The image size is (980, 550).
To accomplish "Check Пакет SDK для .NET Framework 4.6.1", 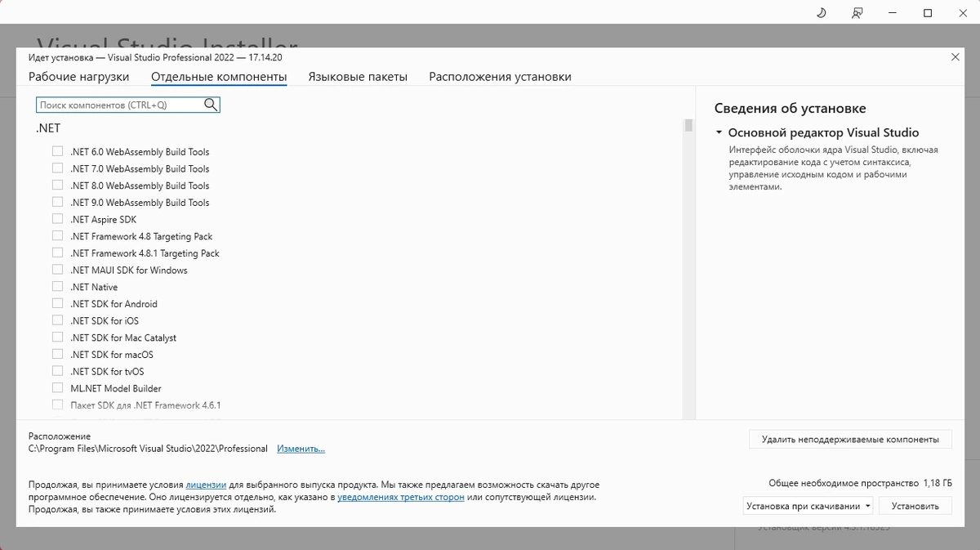I will (x=57, y=405).
